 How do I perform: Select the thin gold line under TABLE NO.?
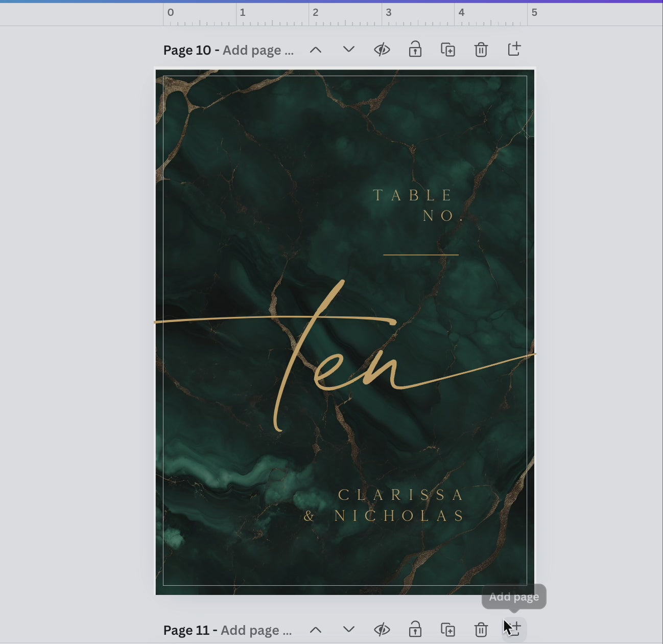420,255
